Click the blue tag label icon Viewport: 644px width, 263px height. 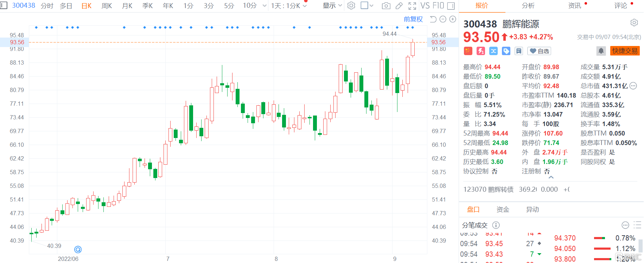(506, 51)
